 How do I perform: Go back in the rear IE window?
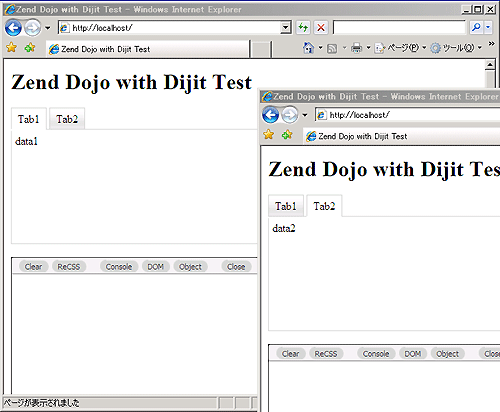click(x=13, y=28)
